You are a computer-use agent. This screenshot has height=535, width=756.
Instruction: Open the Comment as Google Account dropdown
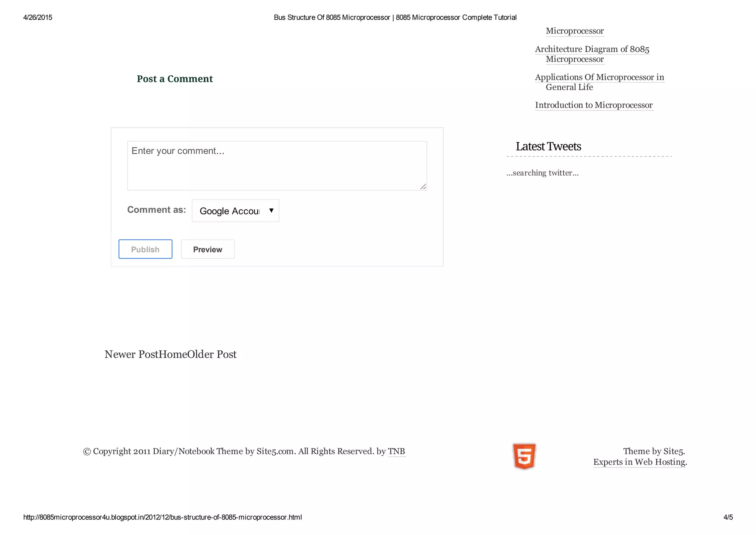pos(236,211)
